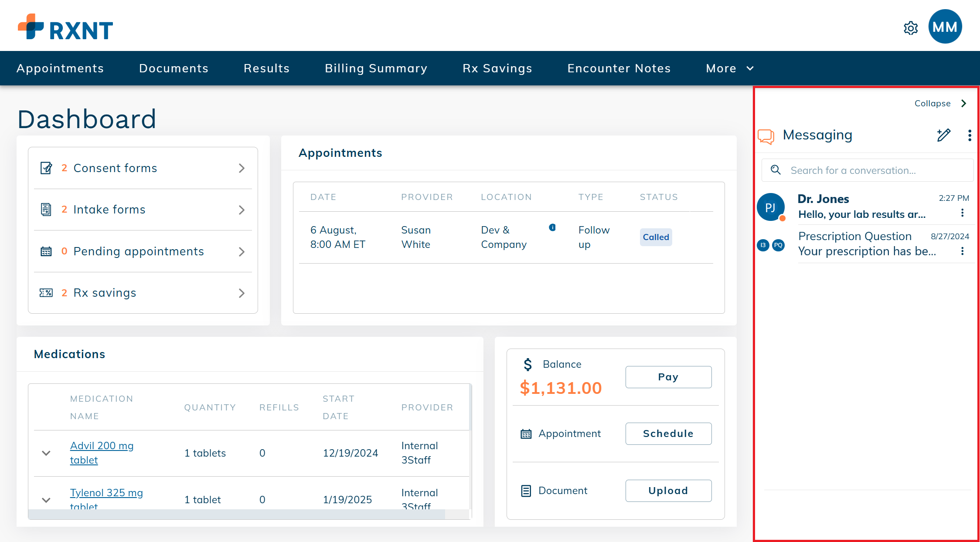The height and width of the screenshot is (542, 980).
Task: Expand the Tylenol 325 mg medication row
Action: (46, 500)
